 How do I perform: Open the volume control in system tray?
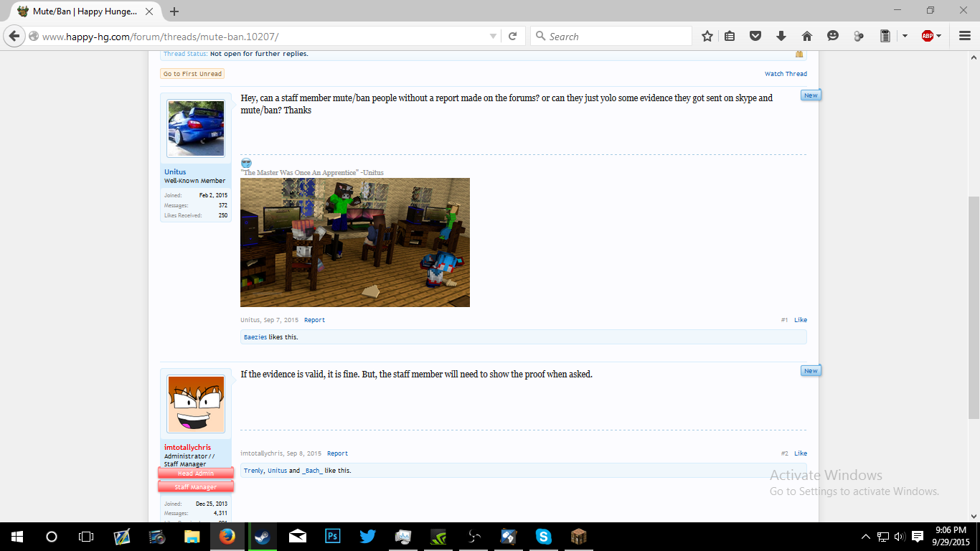click(900, 537)
